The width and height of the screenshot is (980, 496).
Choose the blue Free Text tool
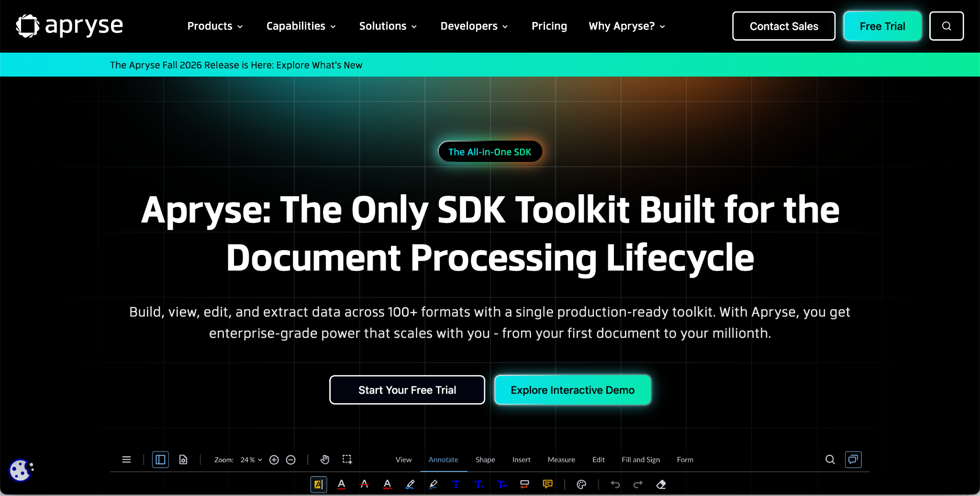(456, 485)
